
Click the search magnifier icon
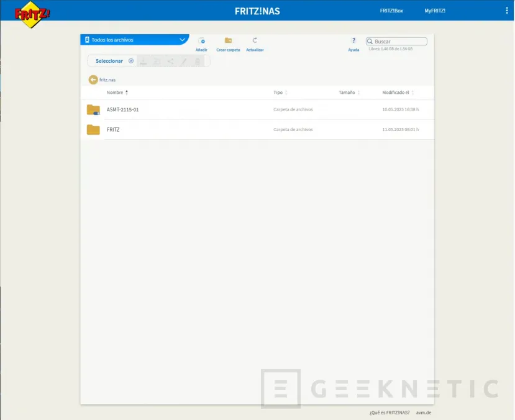(x=370, y=42)
